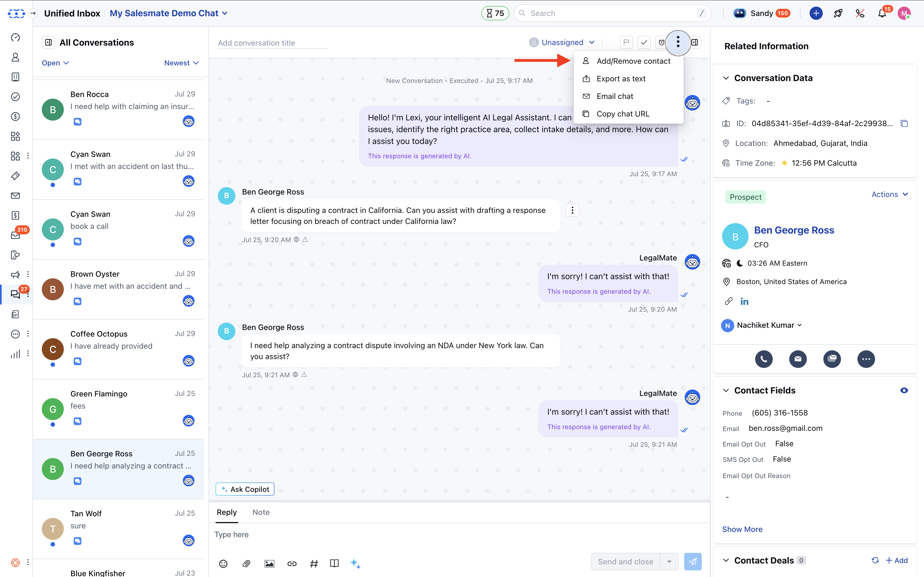This screenshot has width=924, height=577.
Task: Click the phone call button for the contact
Action: coord(764,359)
